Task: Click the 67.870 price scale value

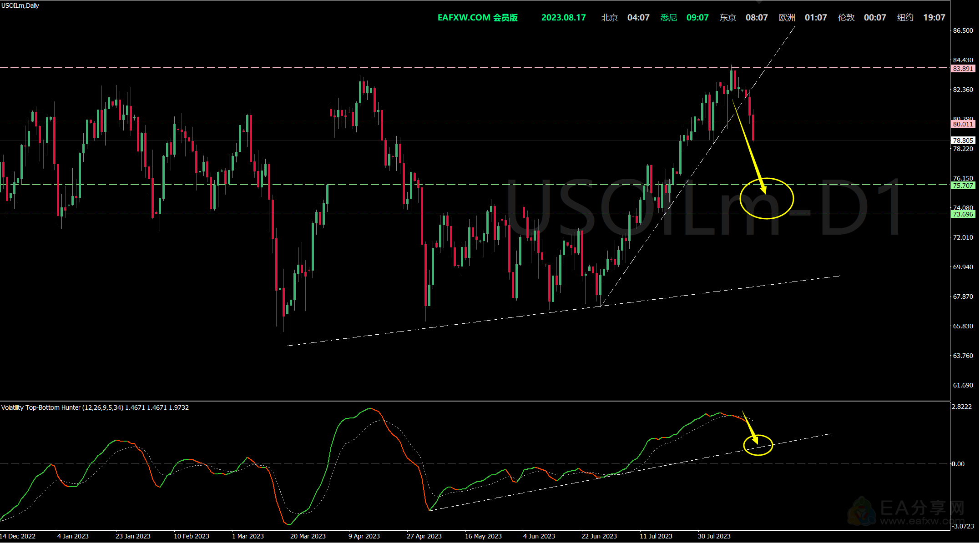Action: click(x=963, y=297)
